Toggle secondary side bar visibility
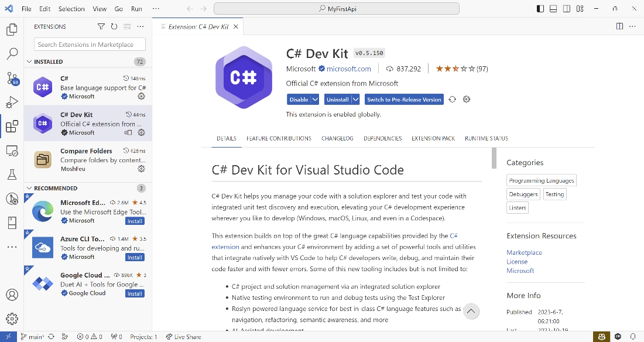 coord(566,9)
